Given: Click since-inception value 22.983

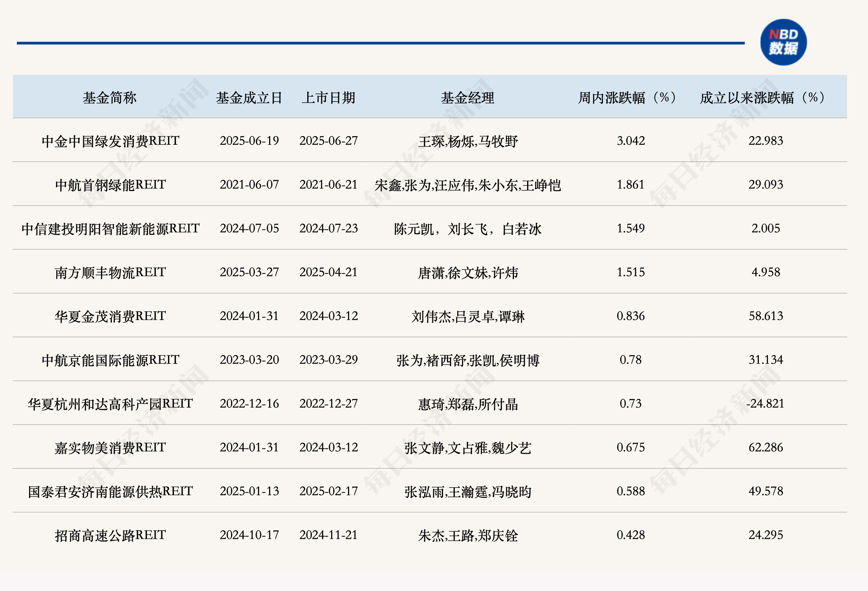Looking at the screenshot, I should pyautogui.click(x=766, y=141).
